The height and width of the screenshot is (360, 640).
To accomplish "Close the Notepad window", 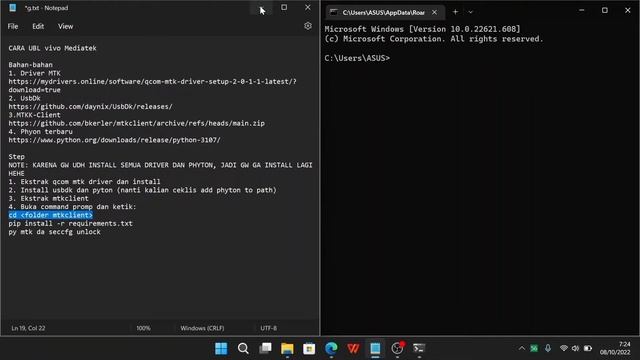I will (x=308, y=8).
